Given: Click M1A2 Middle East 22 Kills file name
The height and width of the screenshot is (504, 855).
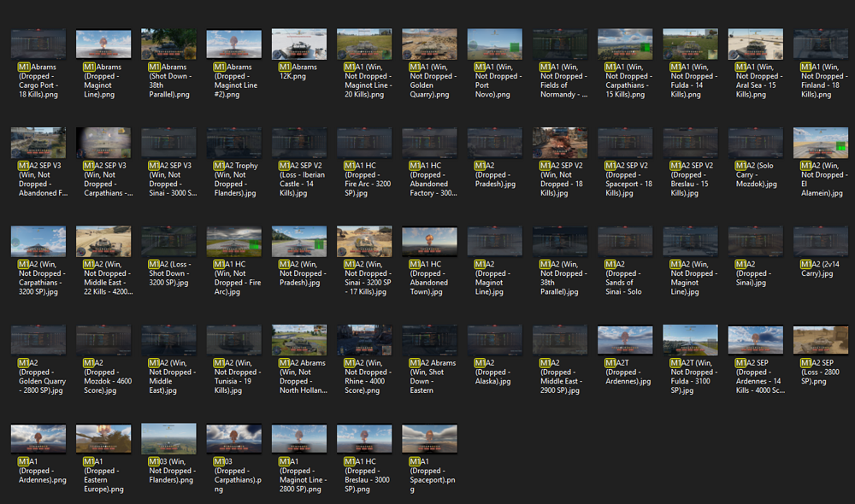Looking at the screenshot, I should pyautogui.click(x=108, y=278).
